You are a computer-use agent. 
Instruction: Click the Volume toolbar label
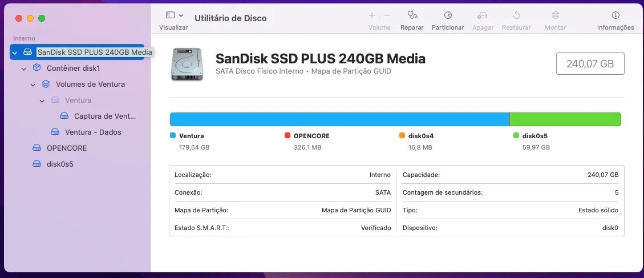click(x=379, y=27)
